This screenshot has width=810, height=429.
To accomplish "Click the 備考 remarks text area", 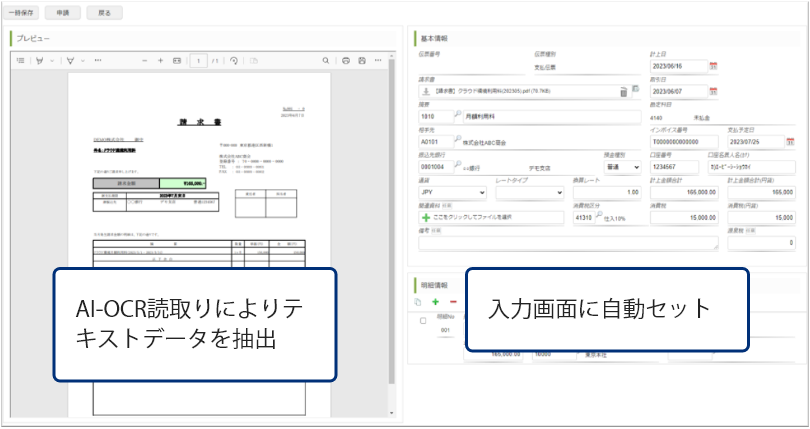I will [x=568, y=243].
